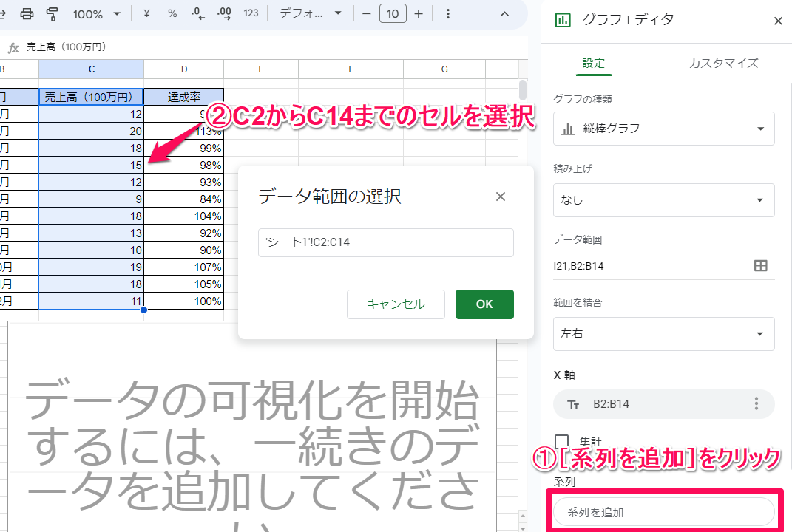Confirm with the OK button
Image resolution: width=792 pixels, height=532 pixels.
(x=484, y=304)
